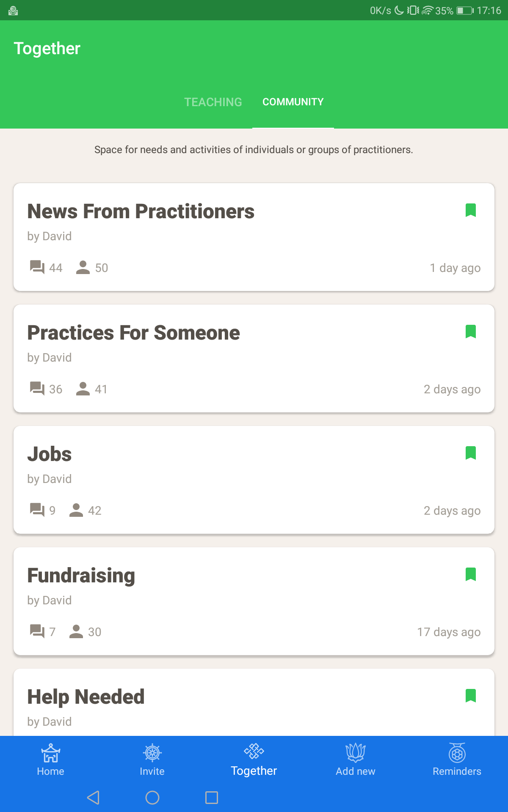Viewport: 508px width, 812px height.
Task: Tap the Together knot icon
Action: click(254, 752)
